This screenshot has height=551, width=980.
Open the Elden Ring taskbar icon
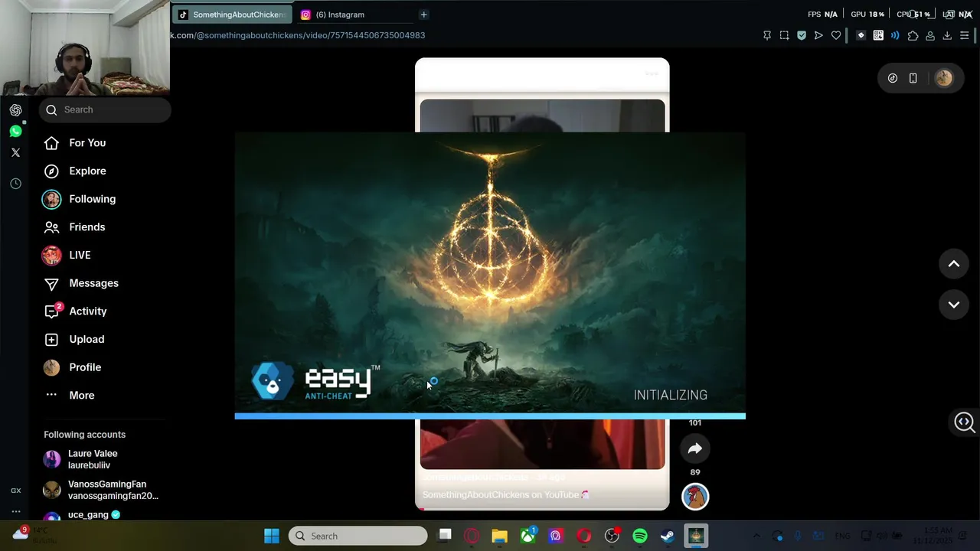pos(696,536)
